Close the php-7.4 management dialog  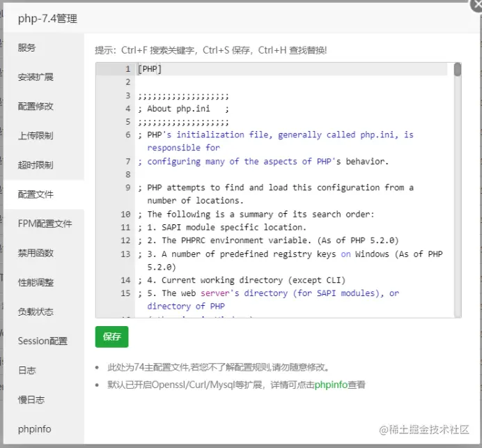click(x=476, y=6)
